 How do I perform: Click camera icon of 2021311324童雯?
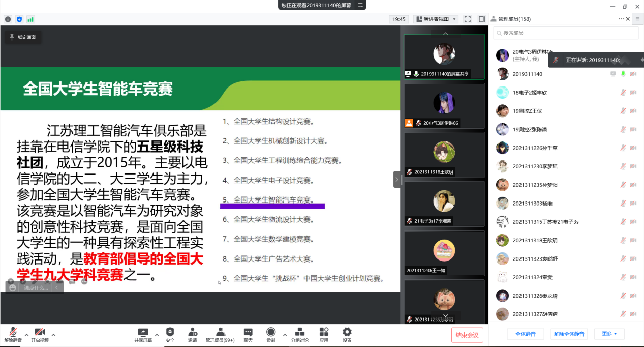633,277
